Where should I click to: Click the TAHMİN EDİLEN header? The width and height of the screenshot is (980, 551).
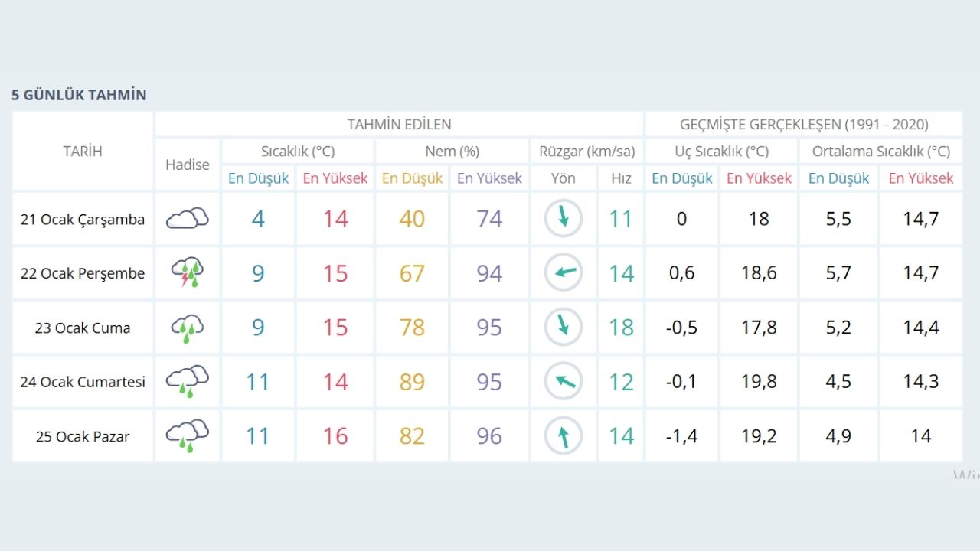click(x=399, y=124)
